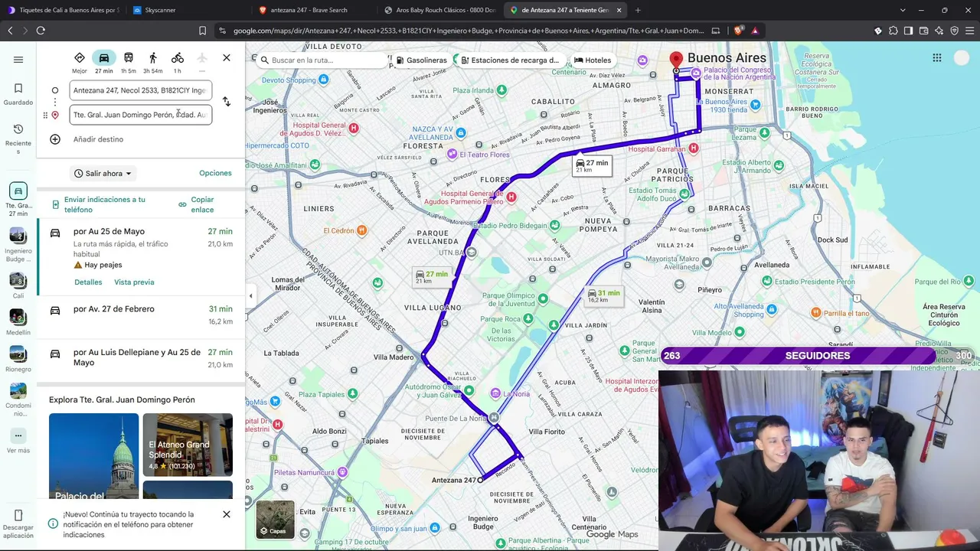Filter map by Gasolineras
Screen dimensions: 980x551
pos(422,60)
